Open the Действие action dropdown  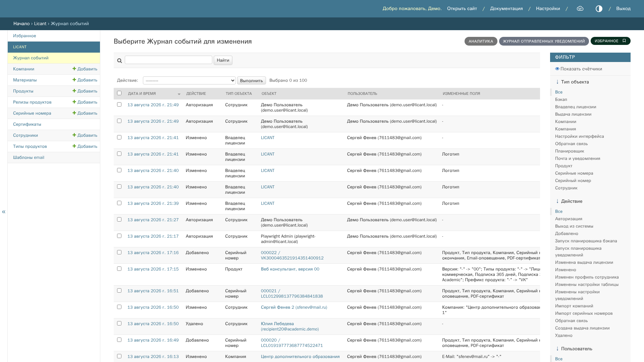coord(189,80)
